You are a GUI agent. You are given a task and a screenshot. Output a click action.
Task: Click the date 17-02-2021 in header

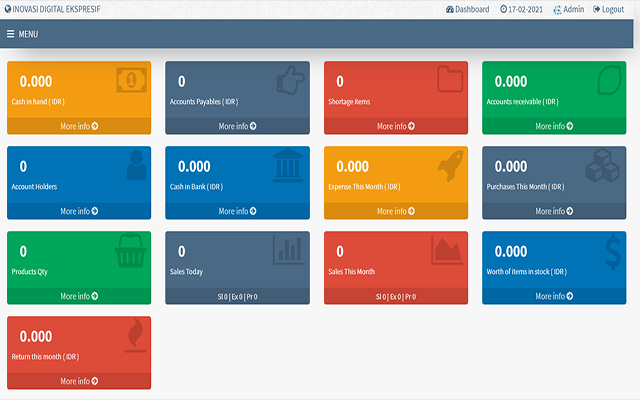pyautogui.click(x=521, y=9)
